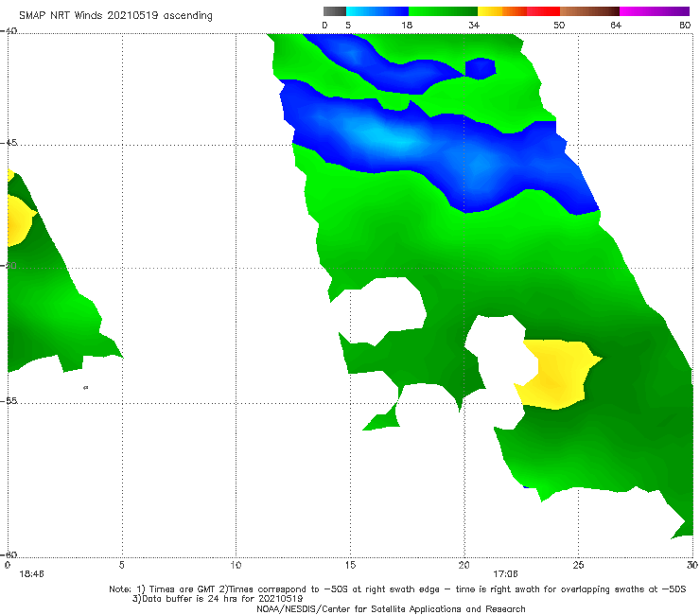
Task: Click the magenta-purple segment of the color bar
Action: [655, 11]
